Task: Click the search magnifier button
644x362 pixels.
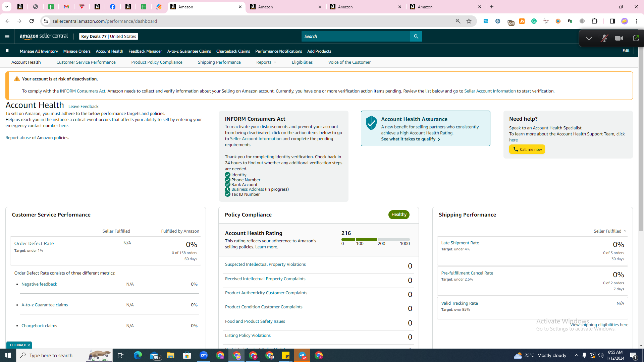Action: tap(416, 37)
